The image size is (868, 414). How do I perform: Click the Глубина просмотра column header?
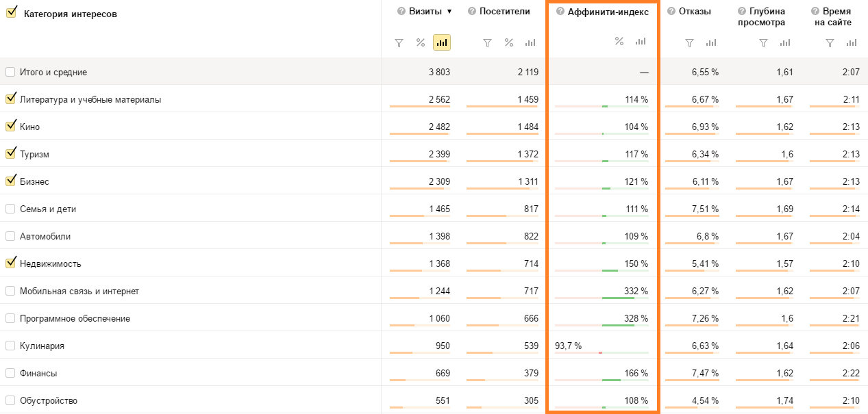761,17
